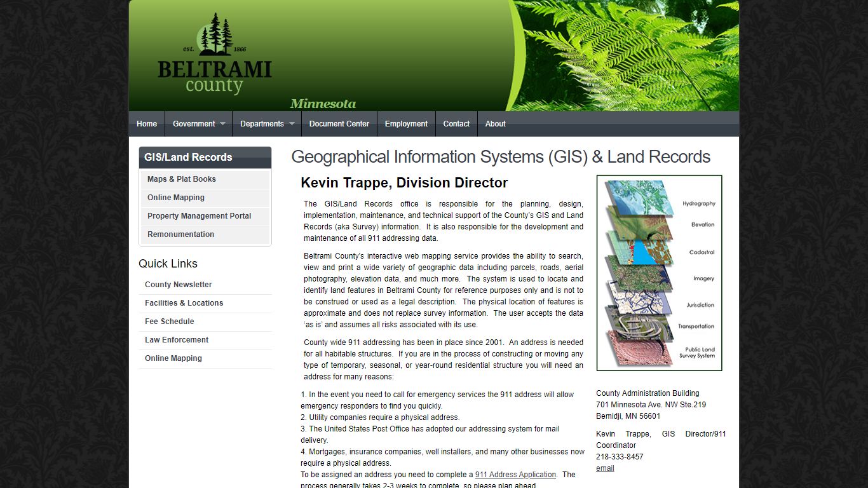Open the Government menu

(x=198, y=124)
